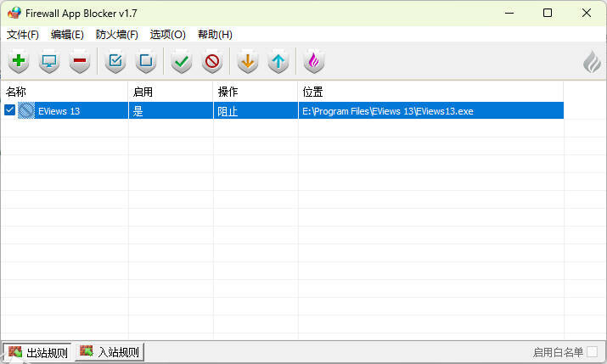Click the blue monitor add process icon
This screenshot has width=607, height=364.
49,61
